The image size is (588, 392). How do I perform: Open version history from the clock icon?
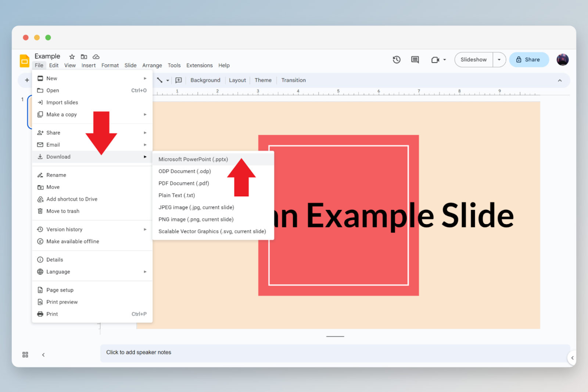397,60
